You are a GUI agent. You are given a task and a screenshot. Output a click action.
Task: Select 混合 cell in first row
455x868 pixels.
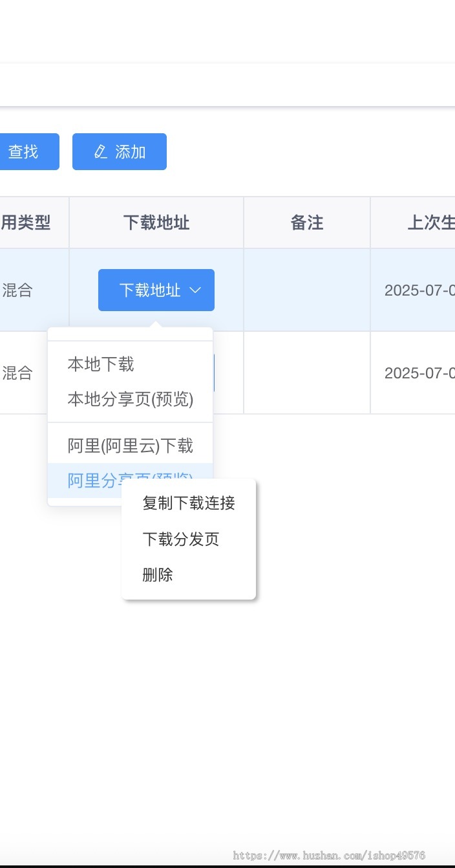17,290
